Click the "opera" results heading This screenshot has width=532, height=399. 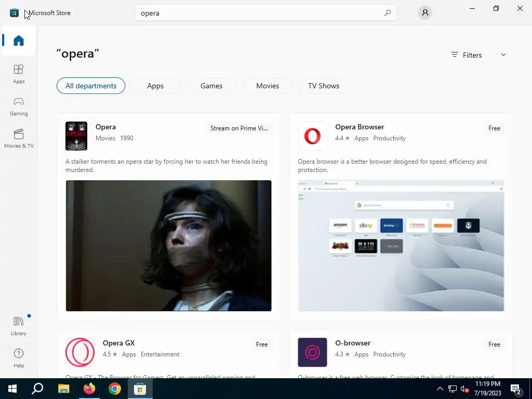78,54
